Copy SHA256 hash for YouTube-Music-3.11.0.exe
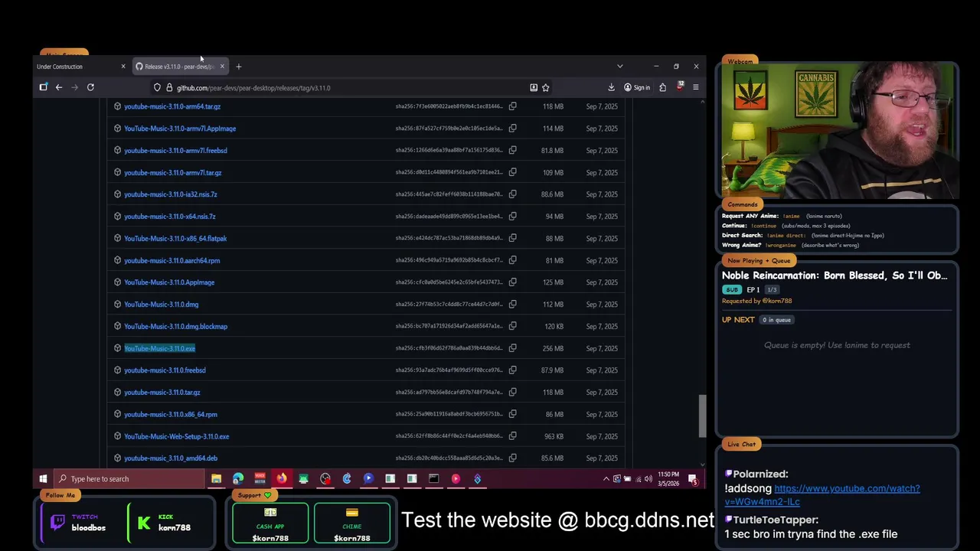Image resolution: width=980 pixels, height=551 pixels. [x=512, y=348]
